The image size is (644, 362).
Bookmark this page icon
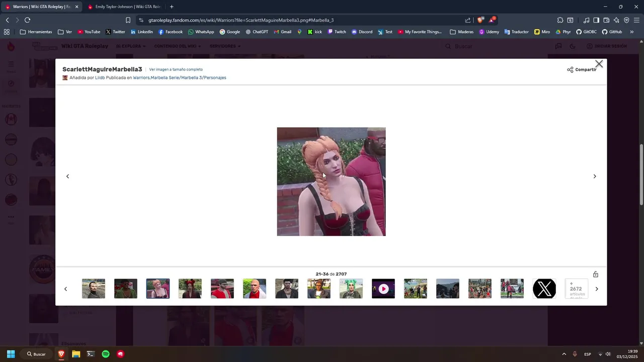pyautogui.click(x=128, y=20)
